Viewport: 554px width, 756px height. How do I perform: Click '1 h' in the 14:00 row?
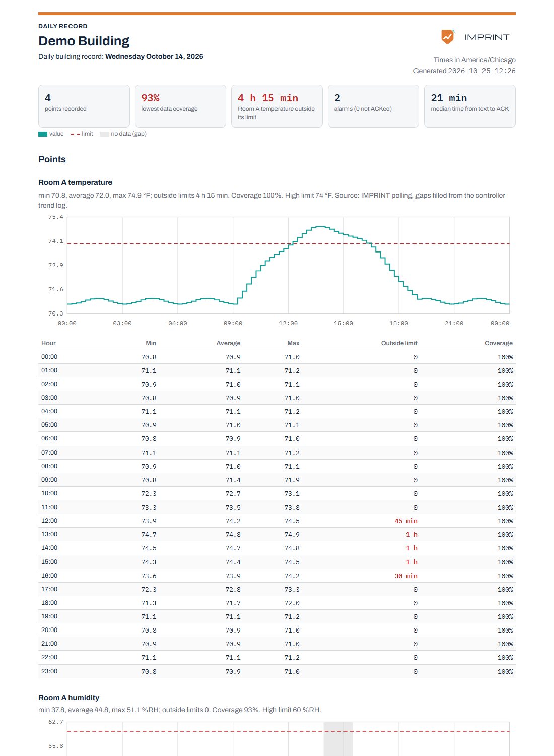click(x=411, y=548)
